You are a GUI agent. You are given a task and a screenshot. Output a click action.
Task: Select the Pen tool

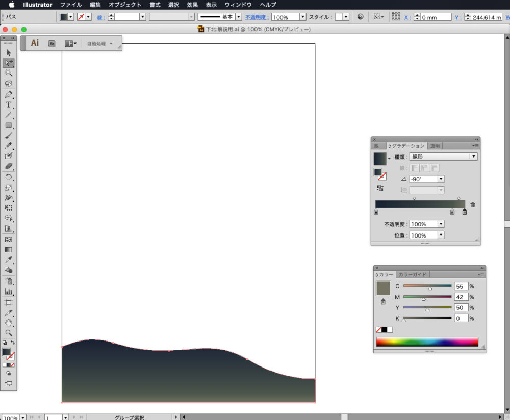click(x=8, y=94)
